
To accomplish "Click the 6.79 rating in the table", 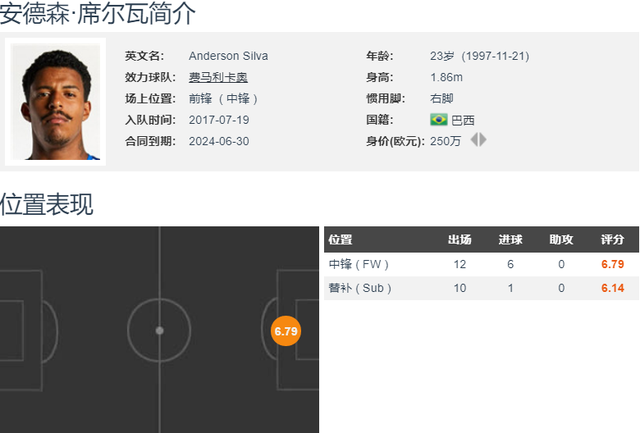I will pos(613,264).
